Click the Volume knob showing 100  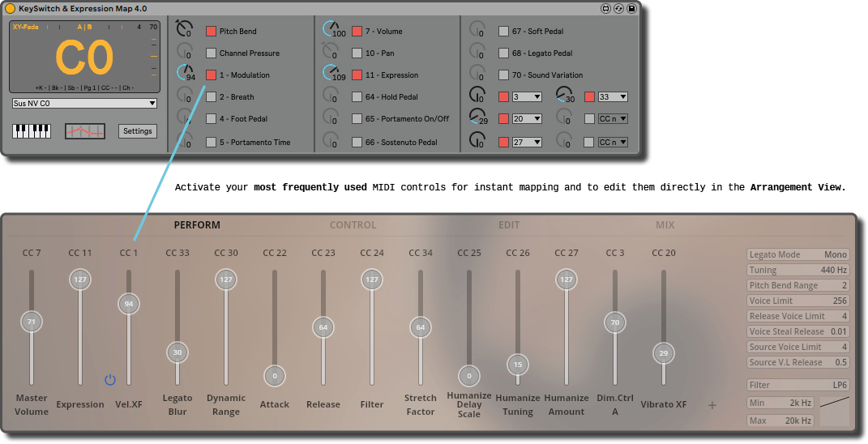click(x=331, y=29)
